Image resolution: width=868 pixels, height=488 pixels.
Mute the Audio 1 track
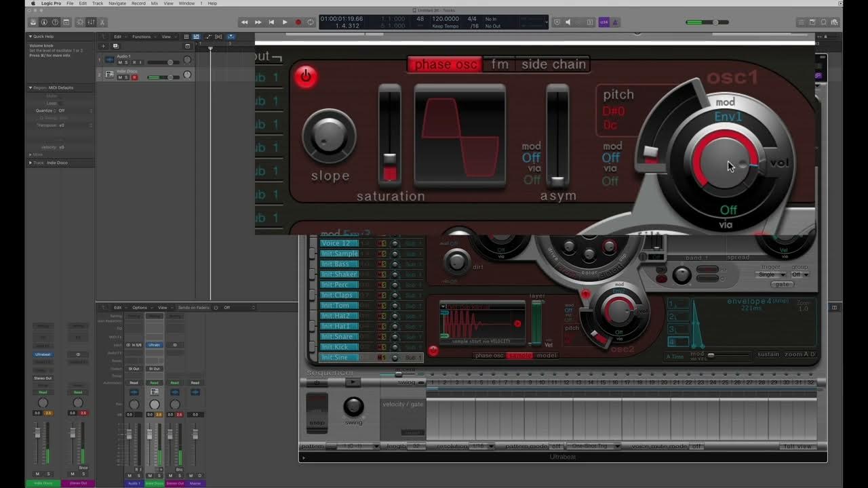point(121,62)
